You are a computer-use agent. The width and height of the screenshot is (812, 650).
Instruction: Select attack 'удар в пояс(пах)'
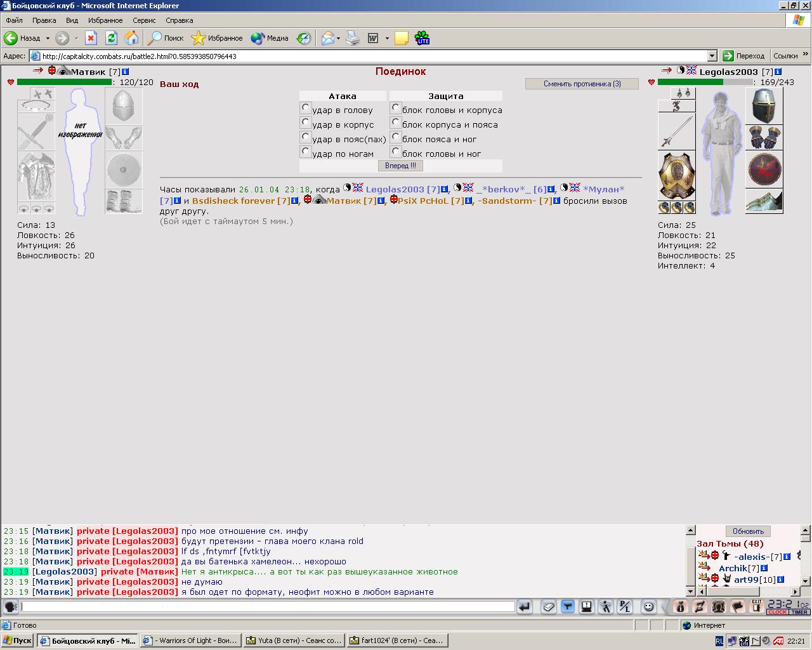click(x=306, y=137)
